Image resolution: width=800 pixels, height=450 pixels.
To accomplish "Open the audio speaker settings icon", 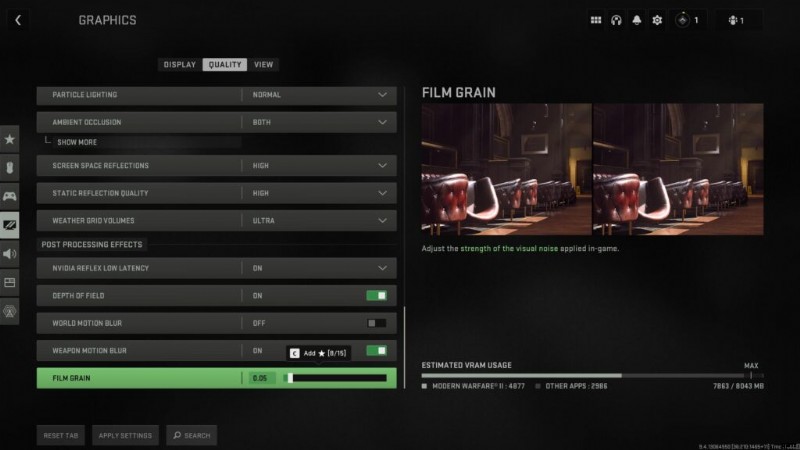I will click(10, 254).
